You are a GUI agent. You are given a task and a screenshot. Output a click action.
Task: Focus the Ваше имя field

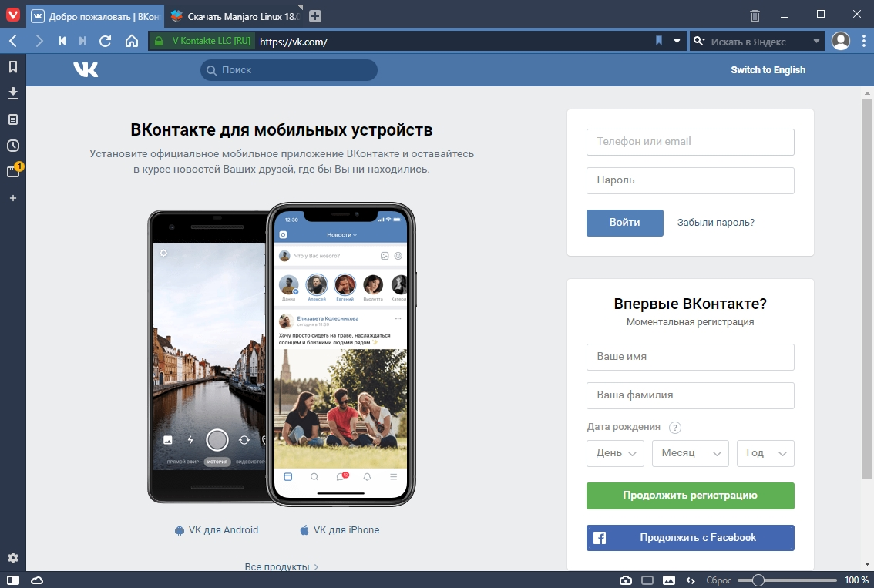point(690,357)
